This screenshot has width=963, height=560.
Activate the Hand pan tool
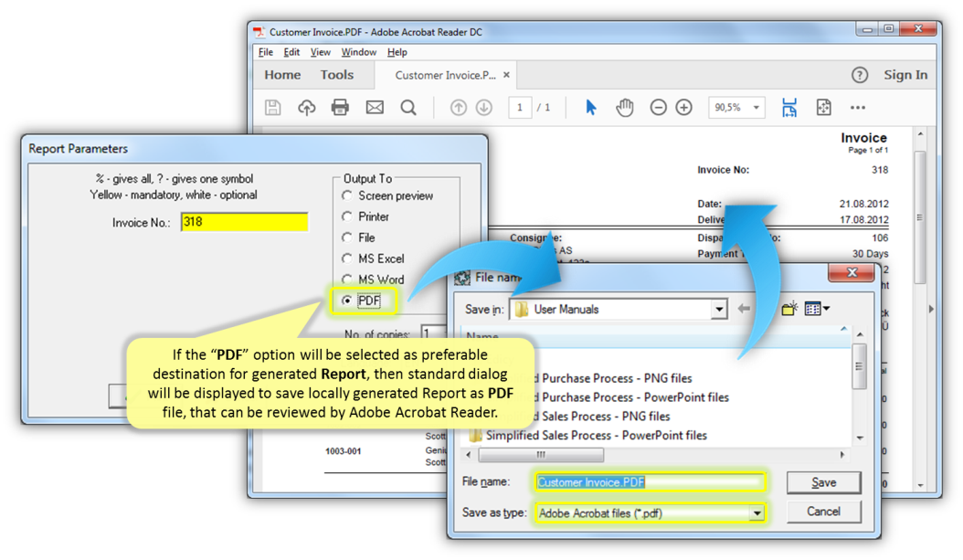(625, 108)
